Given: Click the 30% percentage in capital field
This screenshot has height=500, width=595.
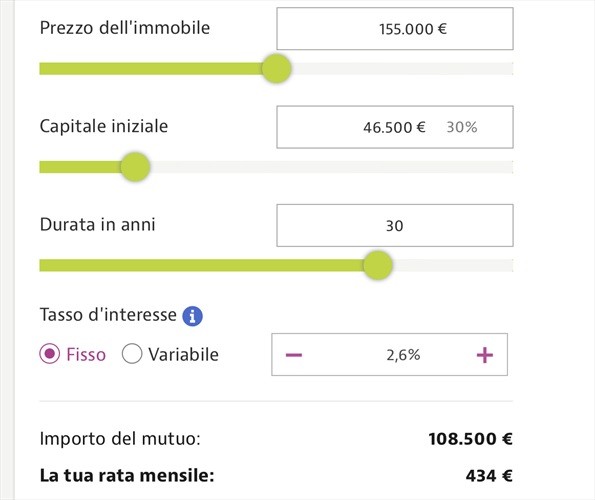Looking at the screenshot, I should tap(462, 127).
